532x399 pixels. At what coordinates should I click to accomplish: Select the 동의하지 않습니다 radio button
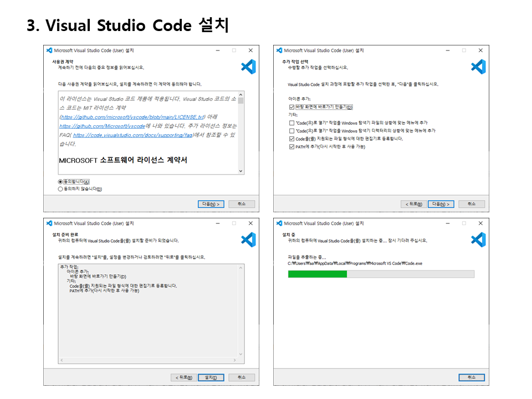point(60,189)
